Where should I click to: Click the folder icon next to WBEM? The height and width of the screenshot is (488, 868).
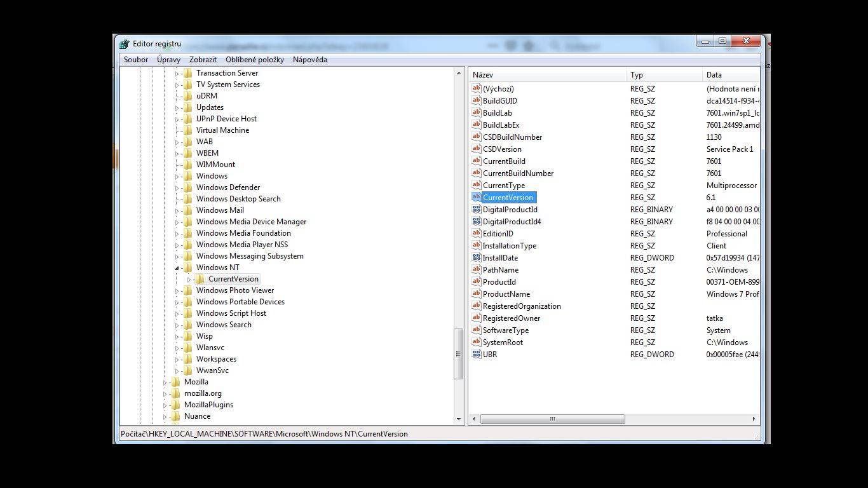point(187,153)
